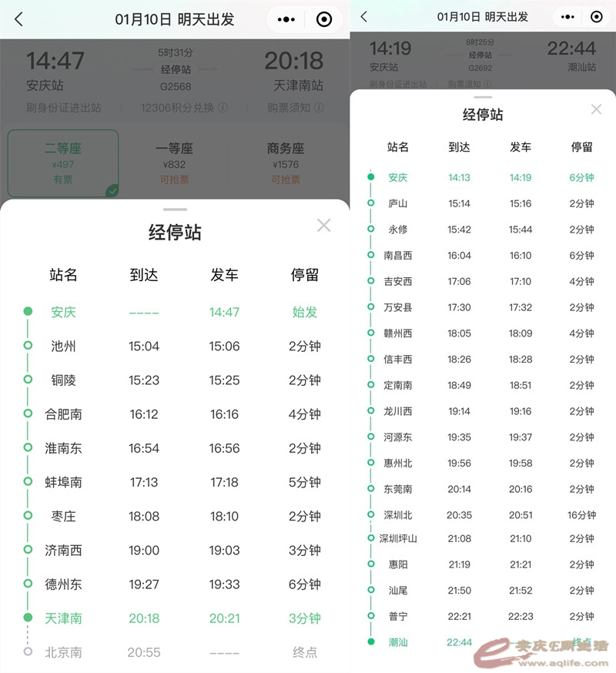616x673 pixels.
Task: Tap the circular target icon on left screen
Action: pyautogui.click(x=324, y=20)
